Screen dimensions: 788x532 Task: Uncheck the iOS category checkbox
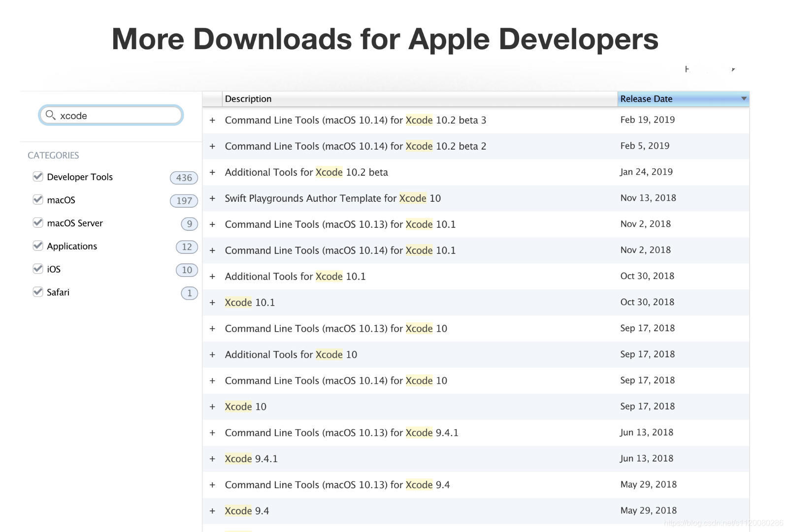(38, 269)
